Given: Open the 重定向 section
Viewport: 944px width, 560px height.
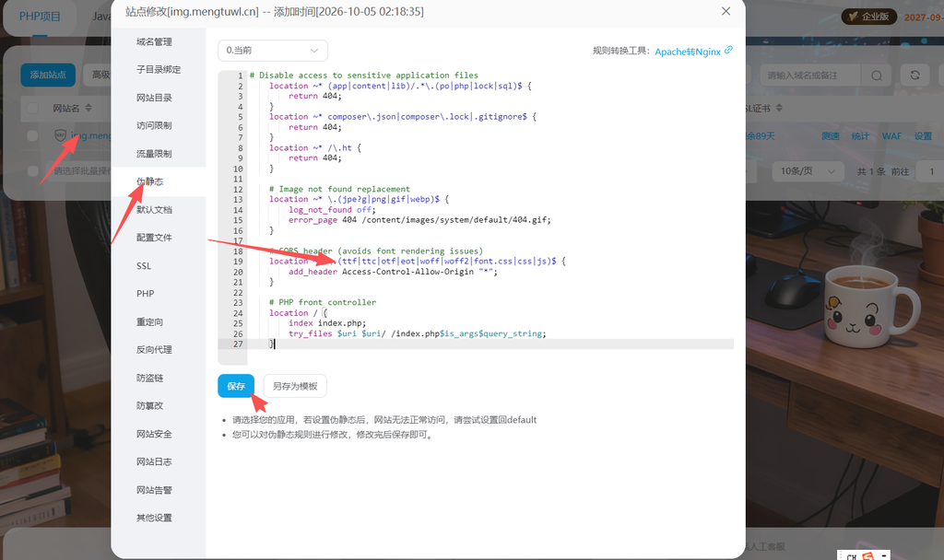Looking at the screenshot, I should (150, 321).
